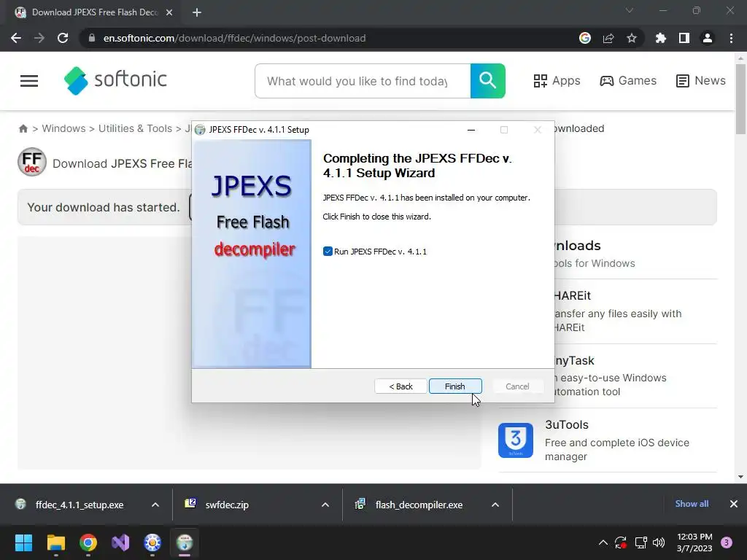Open the Games section
This screenshot has width=747, height=560.
(x=628, y=80)
